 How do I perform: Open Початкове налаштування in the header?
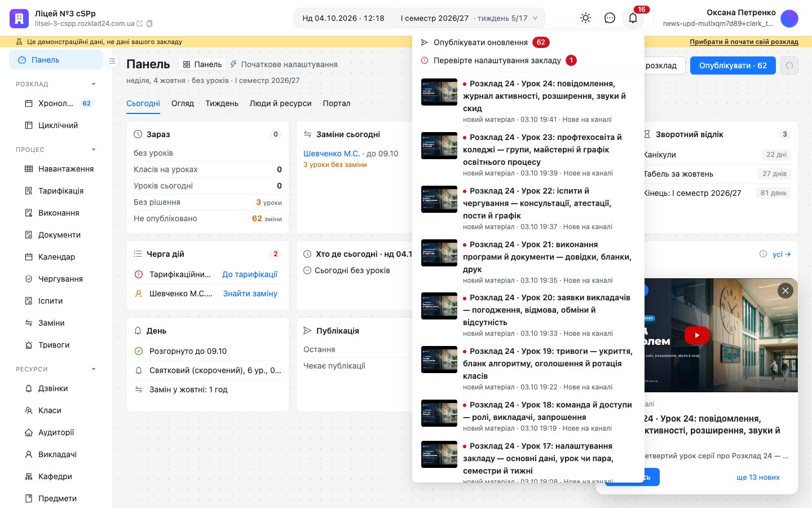[284, 64]
